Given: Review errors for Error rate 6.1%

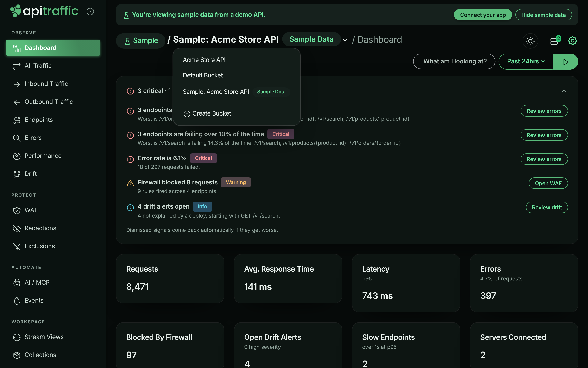Looking at the screenshot, I should pos(544,159).
